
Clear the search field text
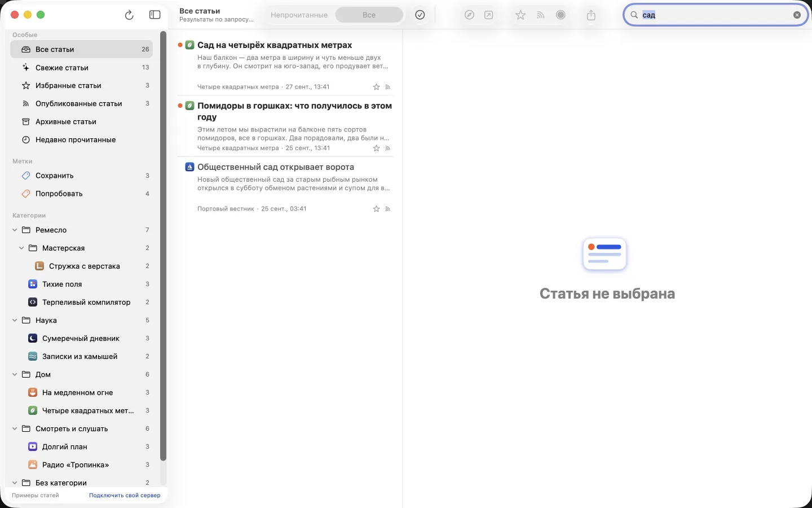797,15
